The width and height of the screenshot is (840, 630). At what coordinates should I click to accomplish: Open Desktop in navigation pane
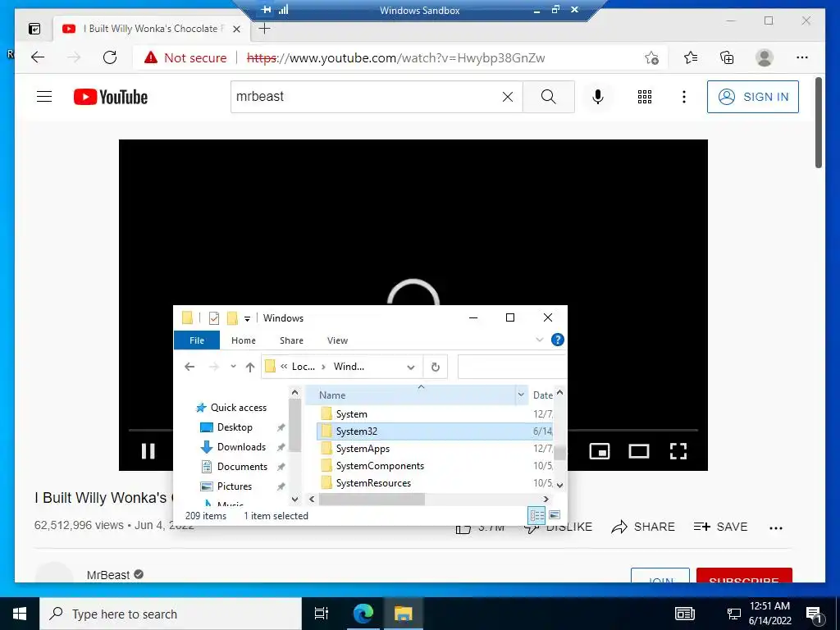234,427
